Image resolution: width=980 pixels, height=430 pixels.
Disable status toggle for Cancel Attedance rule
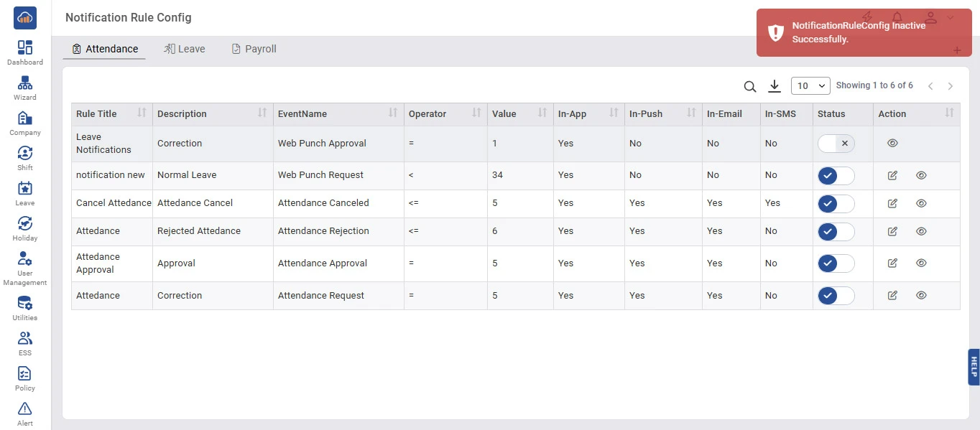click(836, 203)
